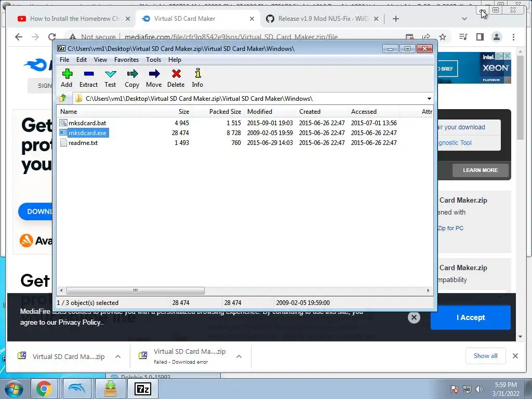Accept MediaFire cookies with I Accept
This screenshot has height=399, width=532.
471,317
